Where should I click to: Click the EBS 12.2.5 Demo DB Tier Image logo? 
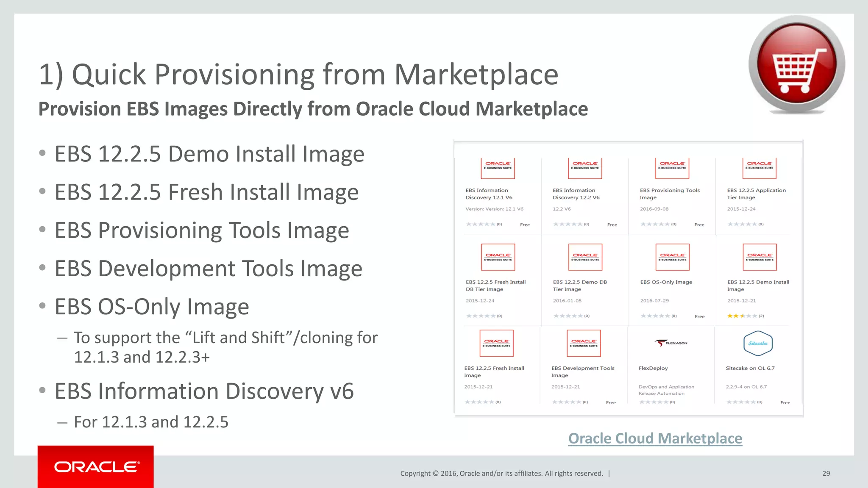point(585,257)
